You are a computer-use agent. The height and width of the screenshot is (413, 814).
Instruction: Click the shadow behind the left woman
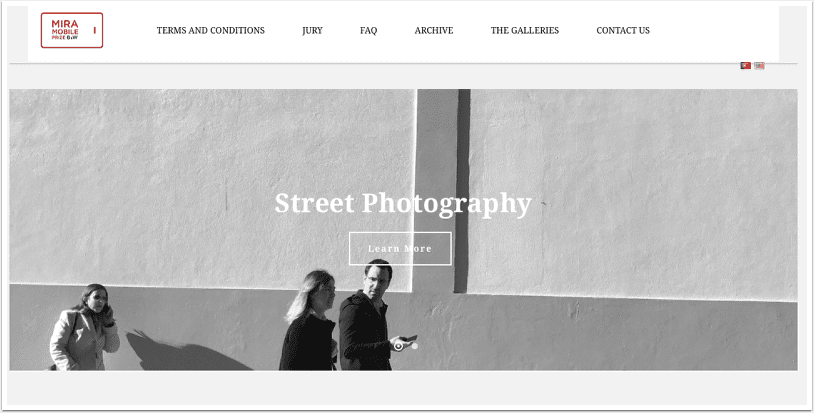pos(184,354)
